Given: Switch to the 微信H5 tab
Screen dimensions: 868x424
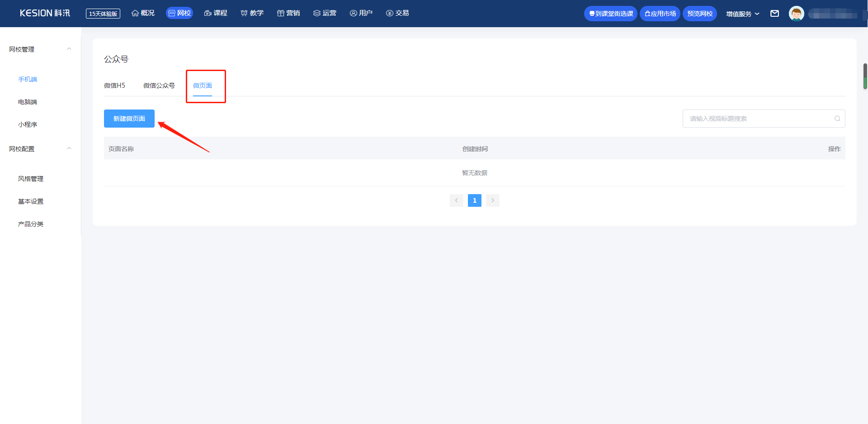Looking at the screenshot, I should point(114,86).
